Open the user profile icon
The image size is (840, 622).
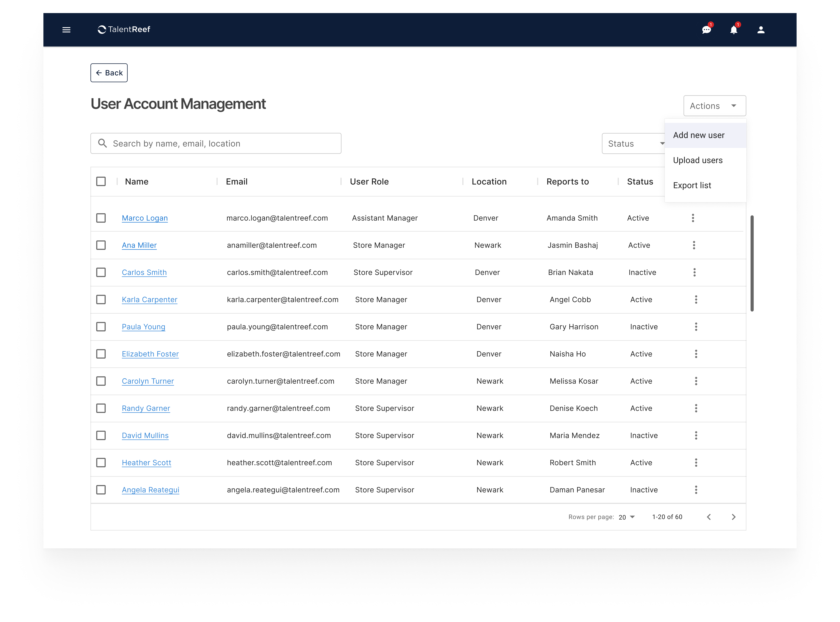tap(761, 30)
